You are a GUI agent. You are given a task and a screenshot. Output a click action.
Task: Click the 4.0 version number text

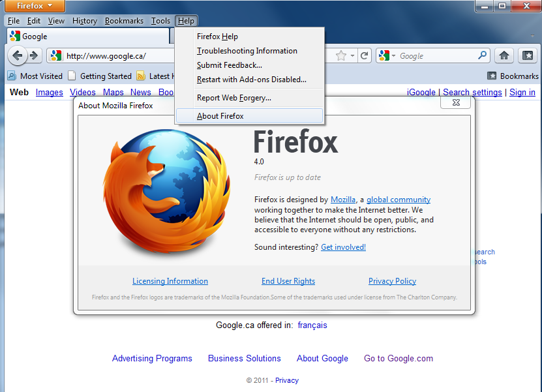(259, 162)
